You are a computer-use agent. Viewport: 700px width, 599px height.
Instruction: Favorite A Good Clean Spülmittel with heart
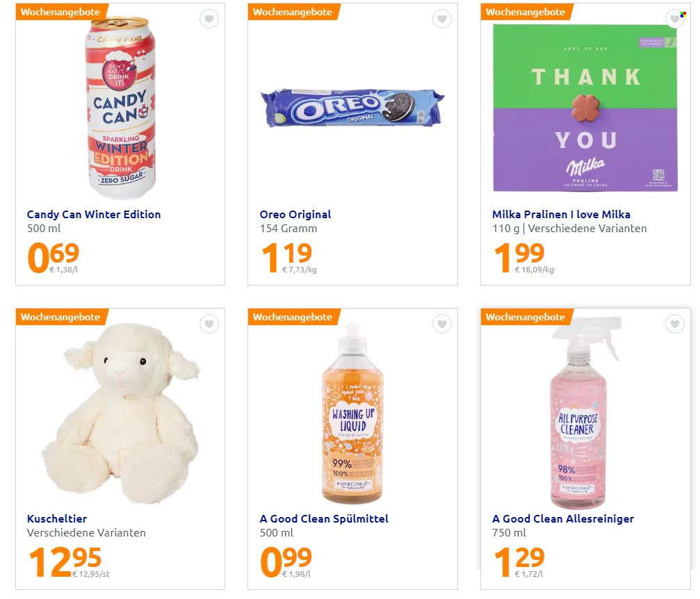click(442, 324)
